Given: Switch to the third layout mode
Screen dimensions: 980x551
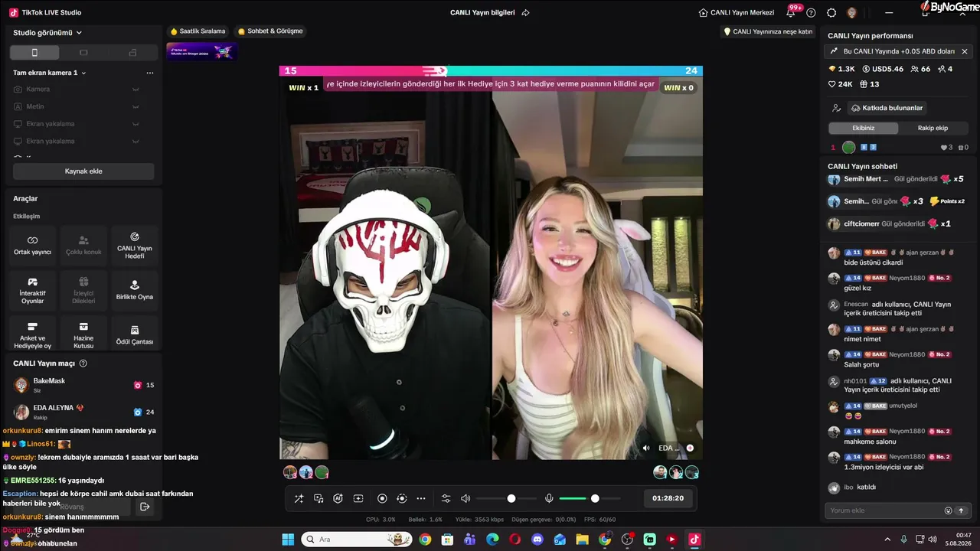Looking at the screenshot, I should coord(132,53).
